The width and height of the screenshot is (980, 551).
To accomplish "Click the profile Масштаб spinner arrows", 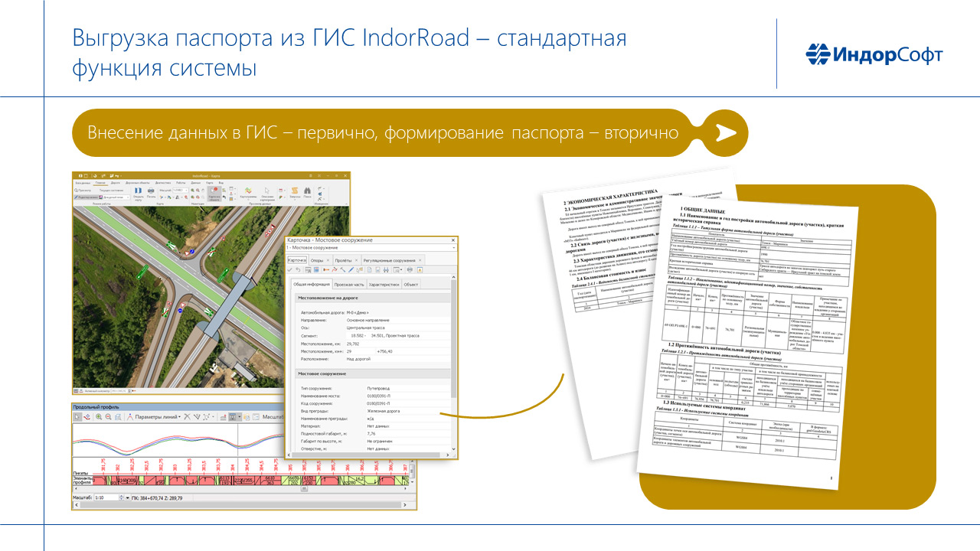I will point(121,497).
